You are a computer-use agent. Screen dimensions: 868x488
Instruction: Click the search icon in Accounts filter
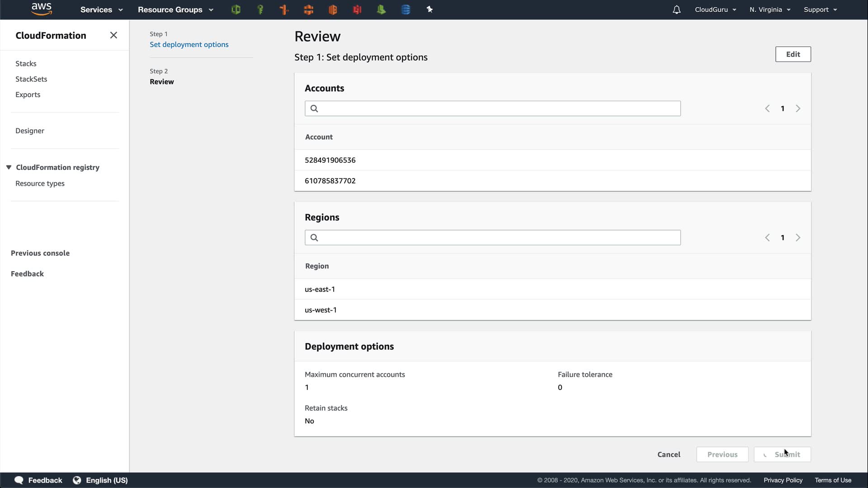point(314,108)
